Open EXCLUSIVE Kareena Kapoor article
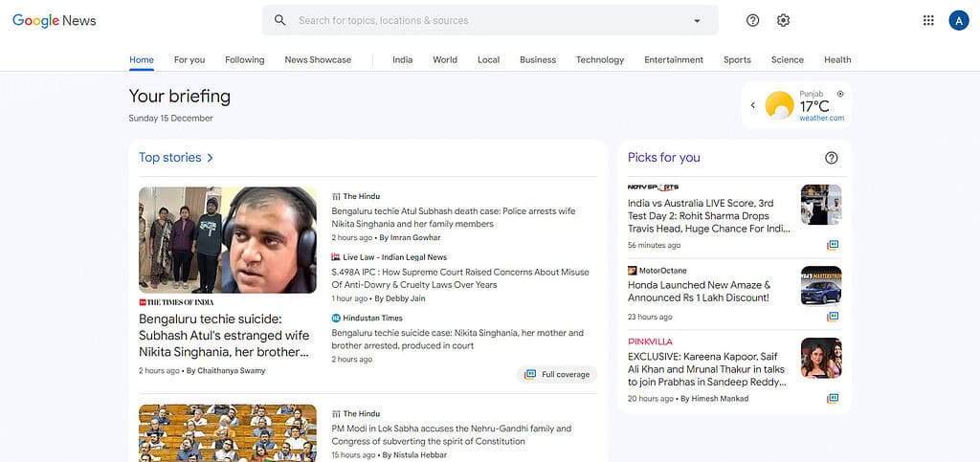 coord(707,369)
